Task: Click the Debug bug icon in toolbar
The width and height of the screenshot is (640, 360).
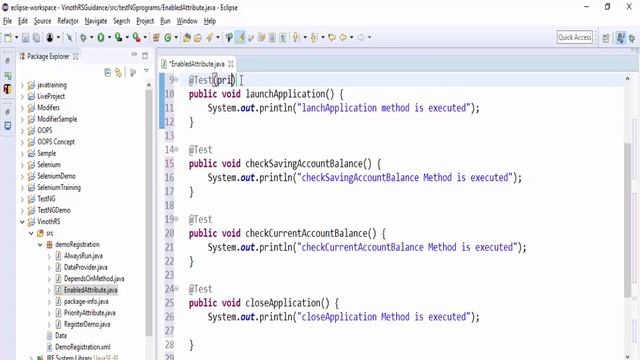Action: [x=83, y=38]
